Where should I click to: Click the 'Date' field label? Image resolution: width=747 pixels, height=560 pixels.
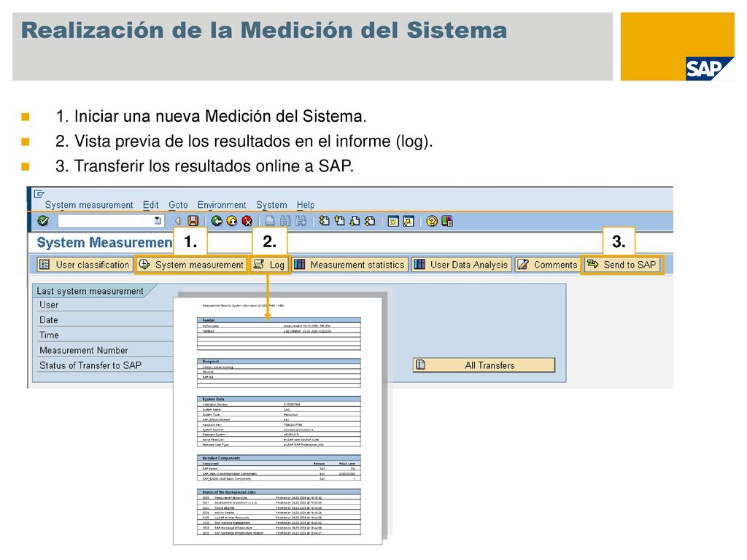(49, 320)
